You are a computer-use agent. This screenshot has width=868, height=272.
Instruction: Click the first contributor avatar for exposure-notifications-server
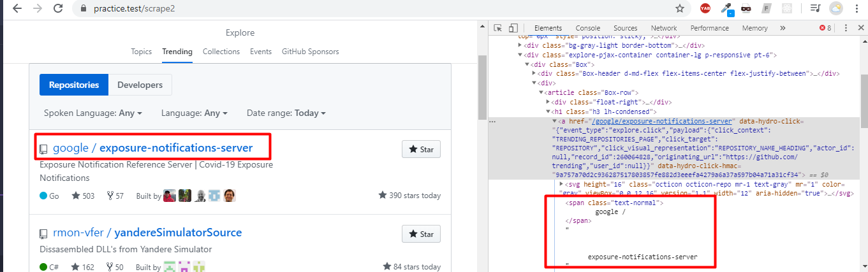pyautogui.click(x=170, y=196)
